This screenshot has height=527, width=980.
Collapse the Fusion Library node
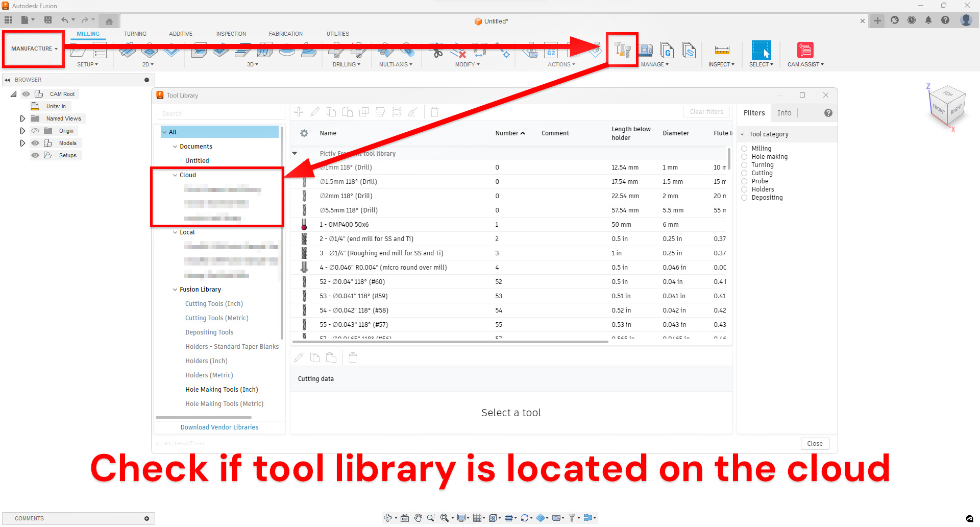[175, 290]
